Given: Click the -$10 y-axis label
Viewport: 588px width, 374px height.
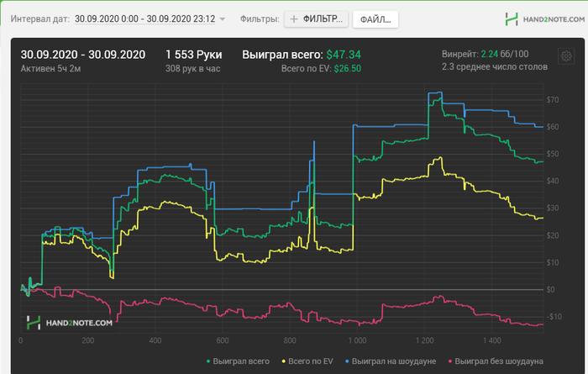Looking at the screenshot, I should 554,317.
